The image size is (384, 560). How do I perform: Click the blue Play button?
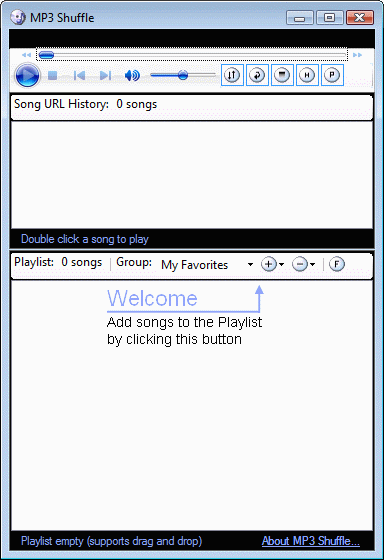(28, 75)
